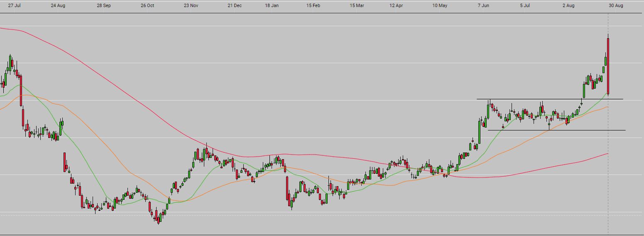
Task: Click the "28 Sep" date label
Action: [103, 6]
